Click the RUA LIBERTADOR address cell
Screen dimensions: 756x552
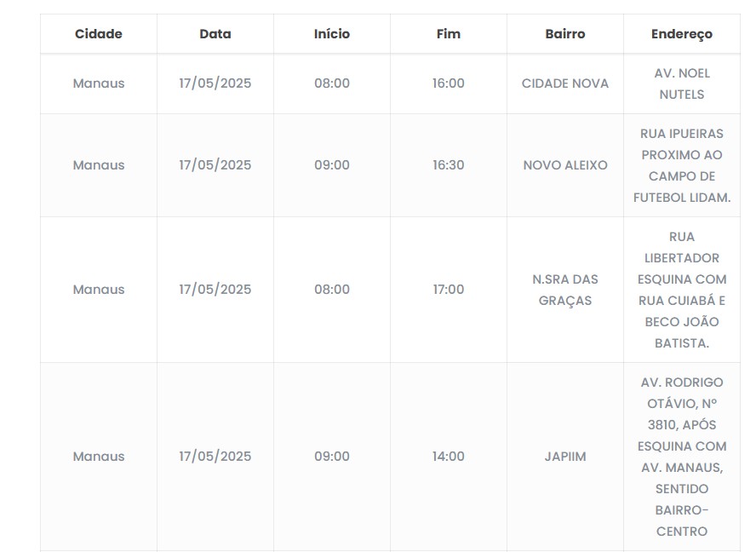click(682, 290)
